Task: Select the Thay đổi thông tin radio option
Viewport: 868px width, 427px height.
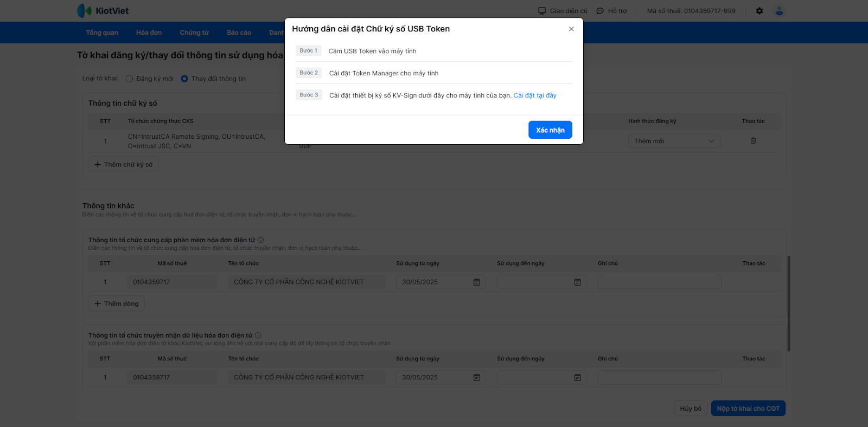Action: [x=184, y=79]
